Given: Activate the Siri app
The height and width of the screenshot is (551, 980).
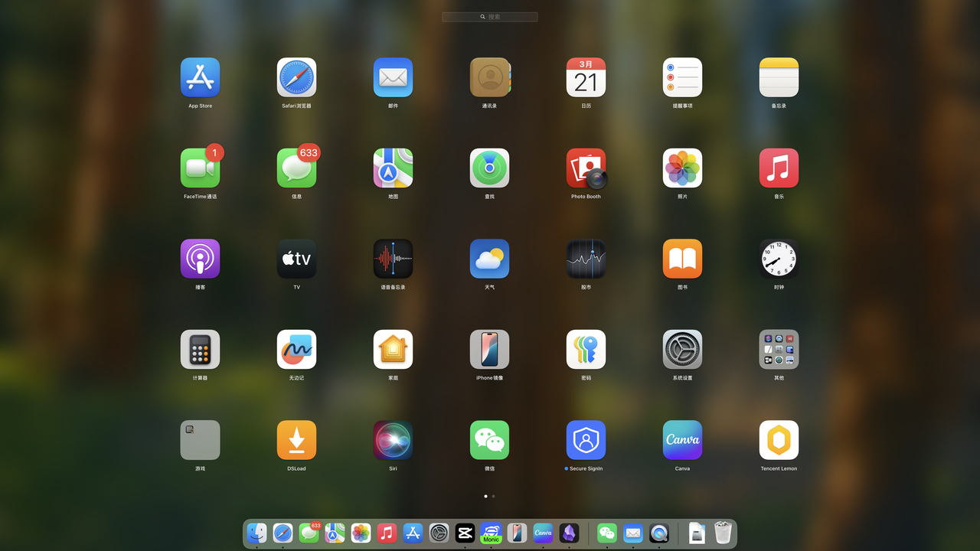Looking at the screenshot, I should pos(393,440).
